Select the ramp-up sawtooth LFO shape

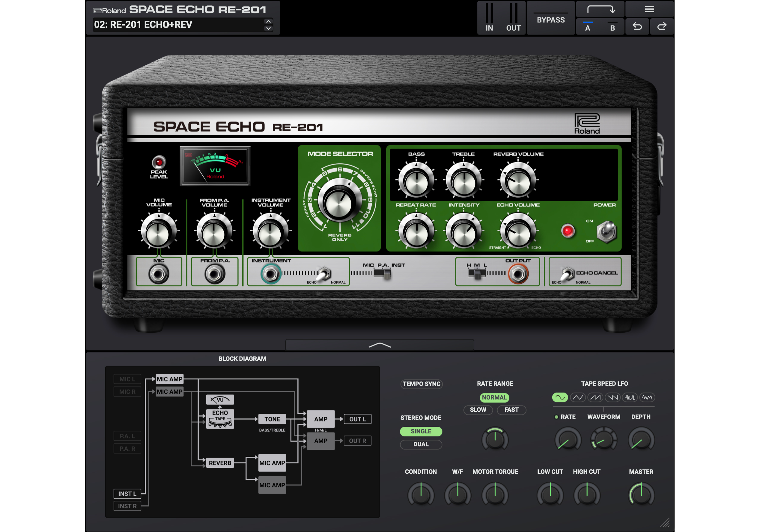click(x=595, y=397)
